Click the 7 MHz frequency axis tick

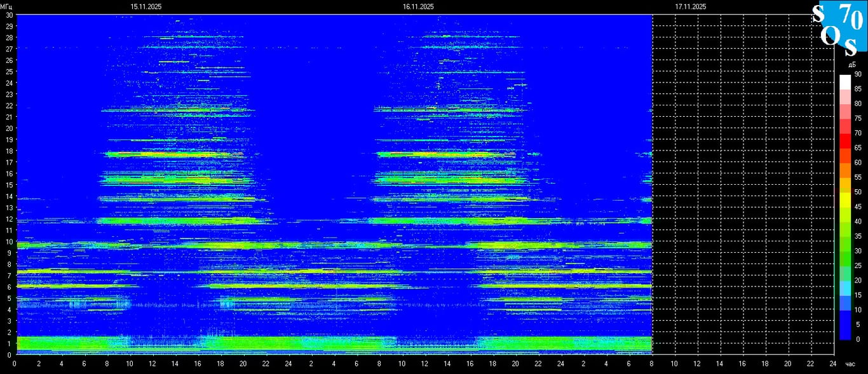(9, 276)
